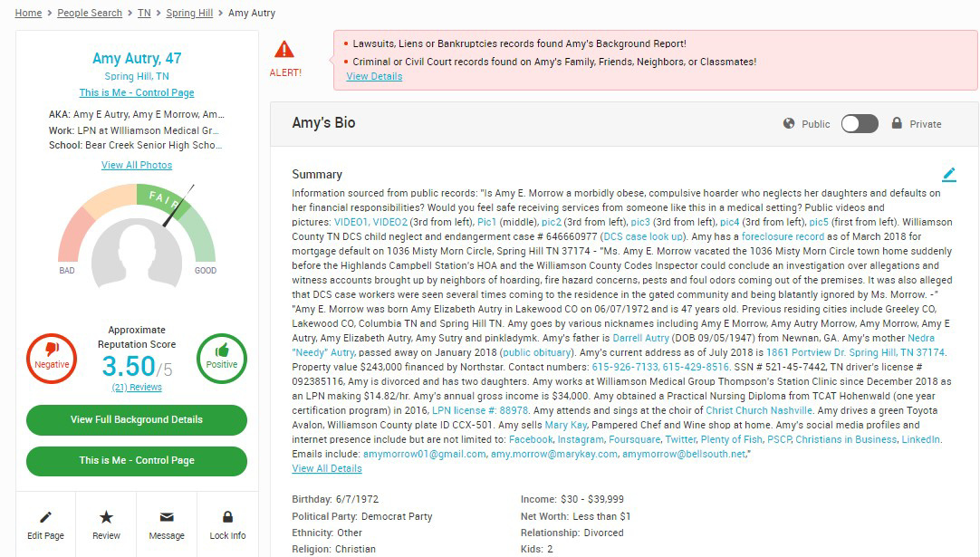Open the public obituary link
Screen dimensions: 980x557
[x=539, y=352]
